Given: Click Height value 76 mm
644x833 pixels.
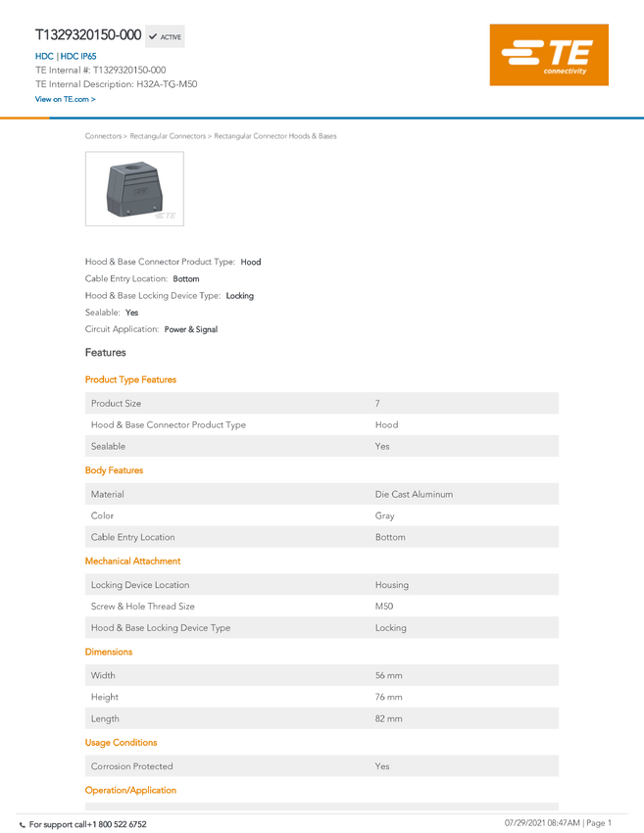Looking at the screenshot, I should click(x=388, y=698).
